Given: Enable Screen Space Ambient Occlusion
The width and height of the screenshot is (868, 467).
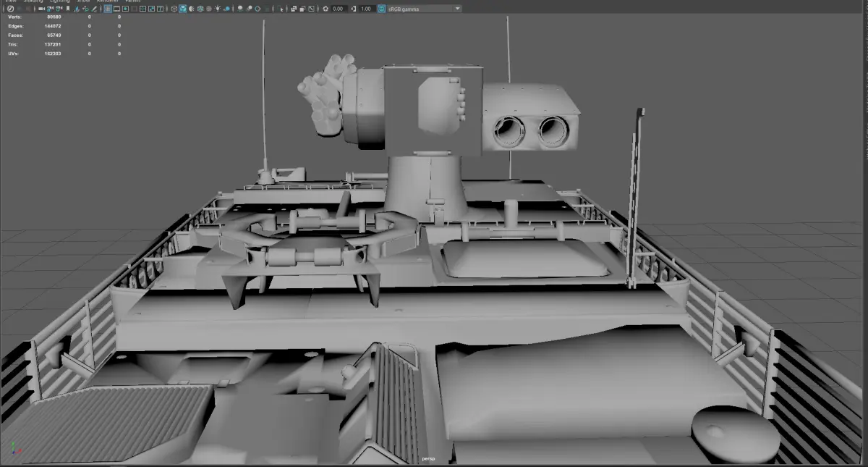Looking at the screenshot, I should coord(240,9).
